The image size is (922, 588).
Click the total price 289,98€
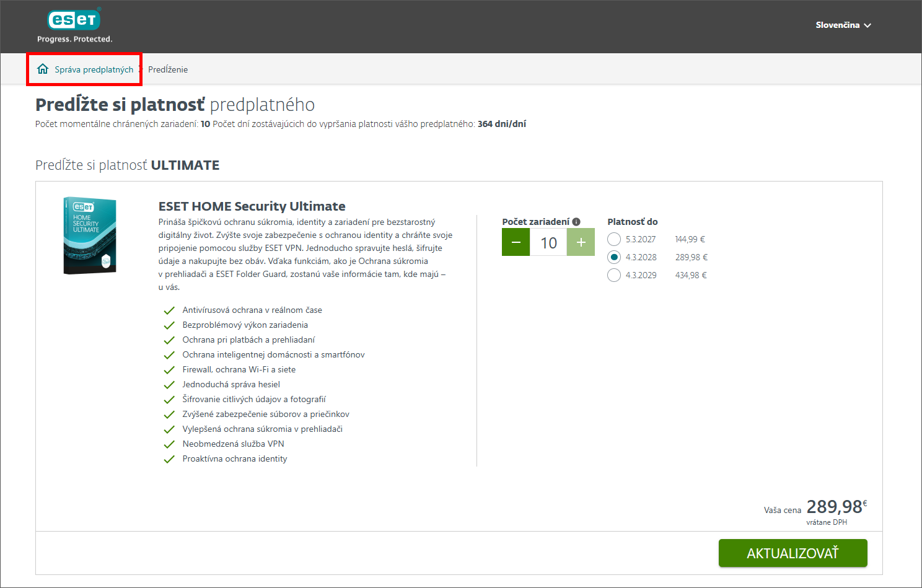tap(836, 507)
